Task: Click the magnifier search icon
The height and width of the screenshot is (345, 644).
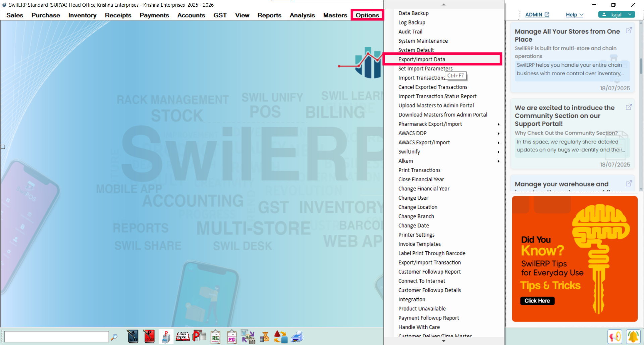Action: coord(114,337)
